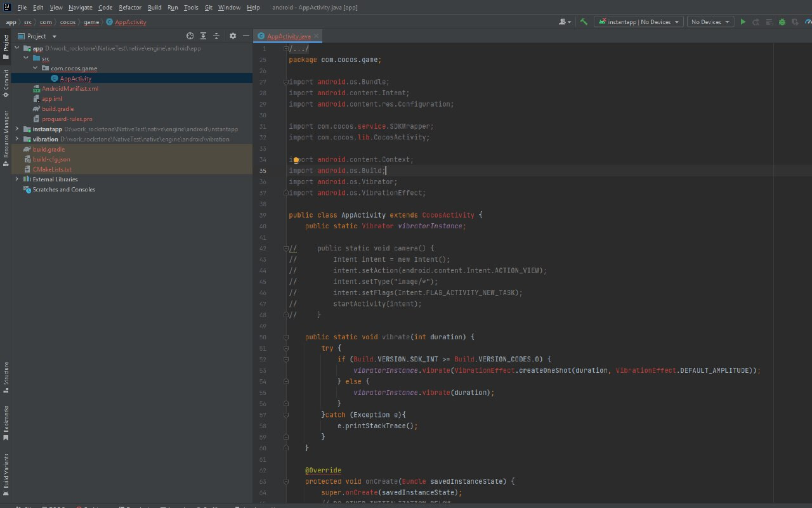
Task: Close the AppActivity.java tab
Action: click(317, 36)
